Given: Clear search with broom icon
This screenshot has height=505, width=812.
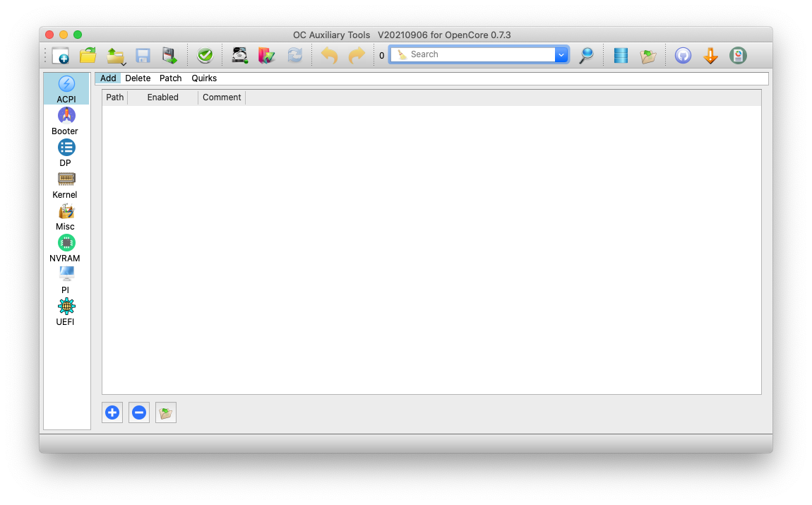Looking at the screenshot, I should tap(402, 54).
